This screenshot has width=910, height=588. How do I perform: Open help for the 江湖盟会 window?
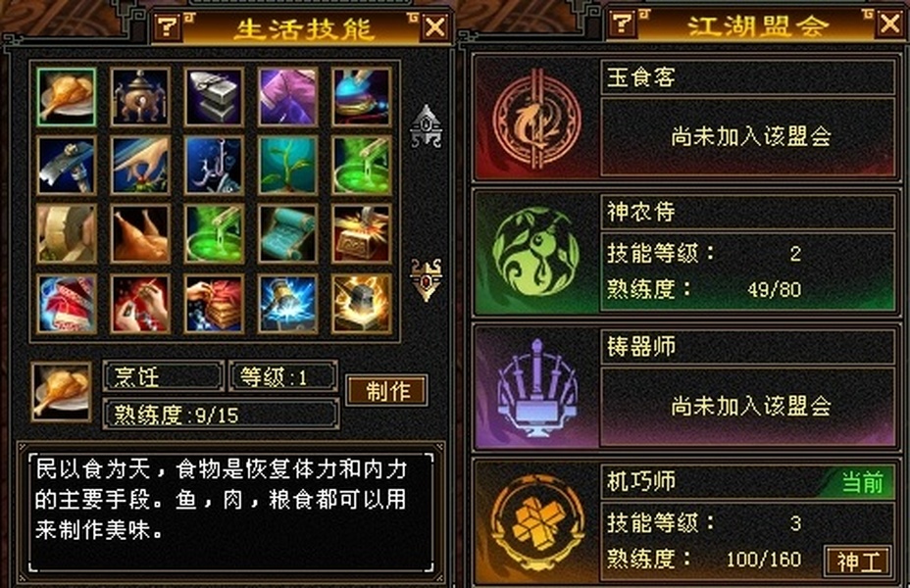click(622, 24)
